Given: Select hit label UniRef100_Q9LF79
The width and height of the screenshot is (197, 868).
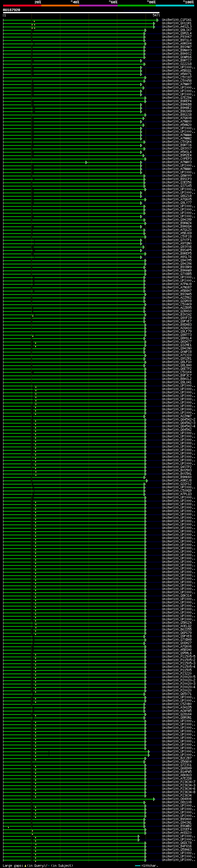Looking at the screenshot, I should pos(177,332).
